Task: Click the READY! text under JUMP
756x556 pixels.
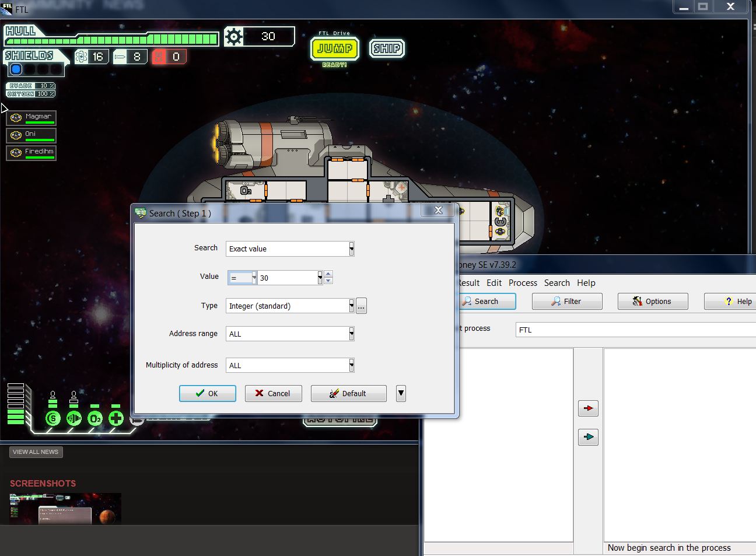Action: click(335, 65)
